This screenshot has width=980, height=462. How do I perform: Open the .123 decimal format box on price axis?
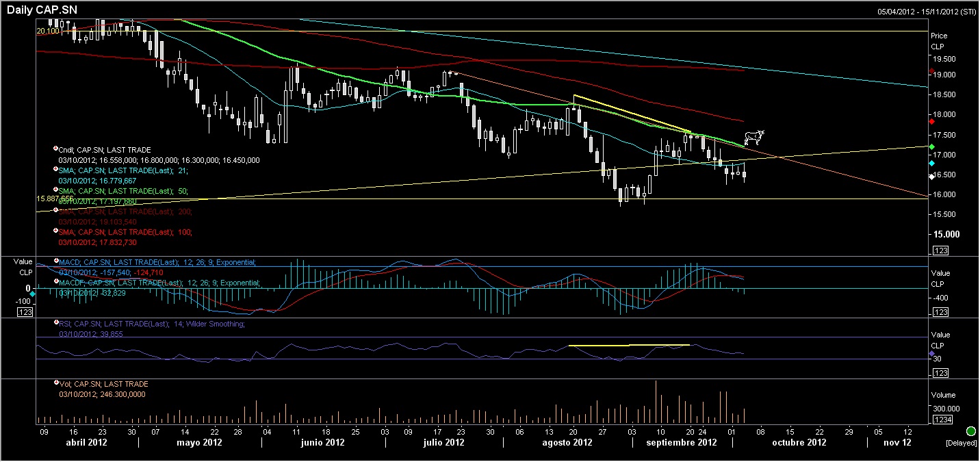940,251
